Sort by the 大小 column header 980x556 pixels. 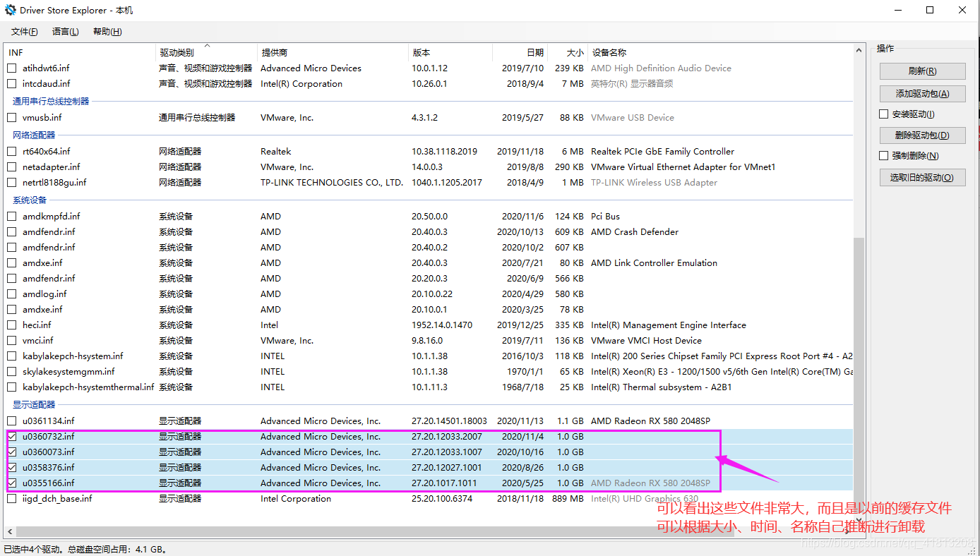(x=568, y=53)
